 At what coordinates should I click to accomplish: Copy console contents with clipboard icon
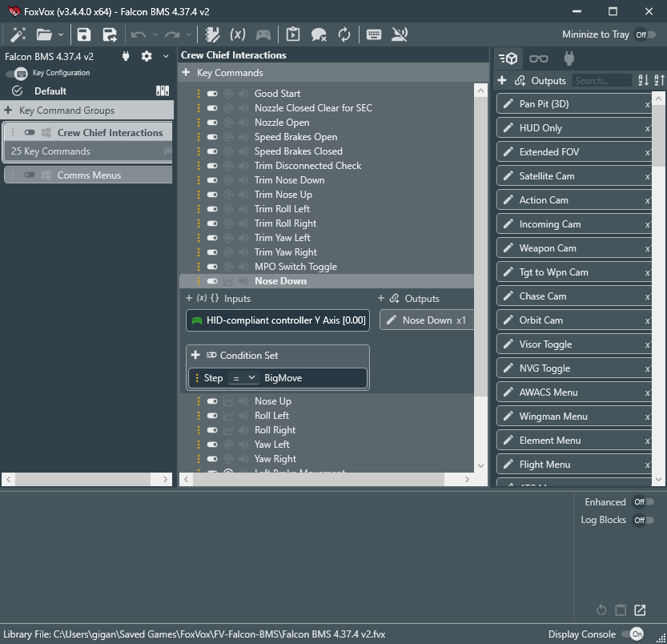(621, 610)
